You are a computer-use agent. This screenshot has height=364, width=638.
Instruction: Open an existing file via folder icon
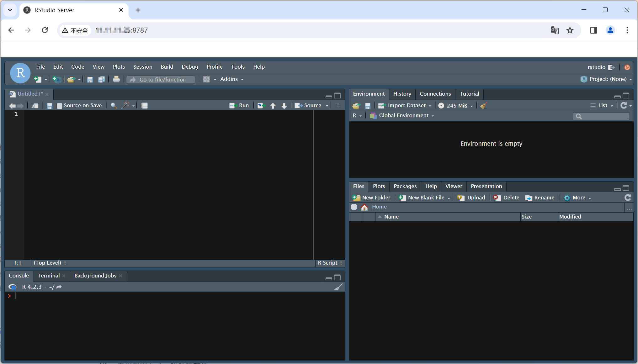coord(71,79)
